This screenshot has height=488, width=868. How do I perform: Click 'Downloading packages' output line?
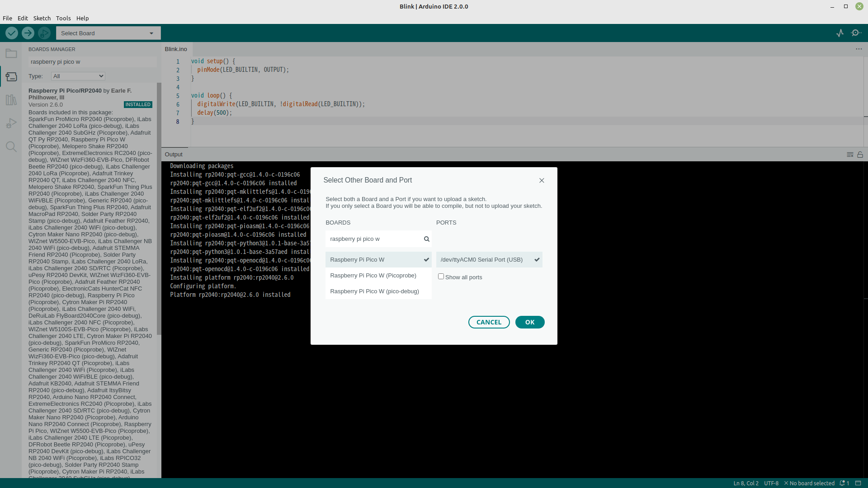[202, 166]
